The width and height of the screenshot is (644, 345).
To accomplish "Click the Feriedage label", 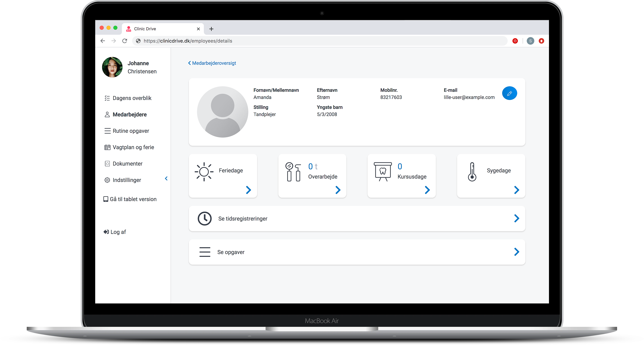I will pos(231,170).
